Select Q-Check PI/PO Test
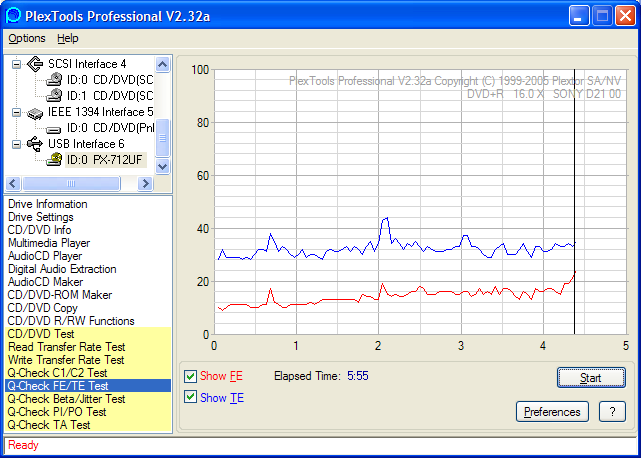Viewport: 641px width, 458px height. (x=88, y=412)
